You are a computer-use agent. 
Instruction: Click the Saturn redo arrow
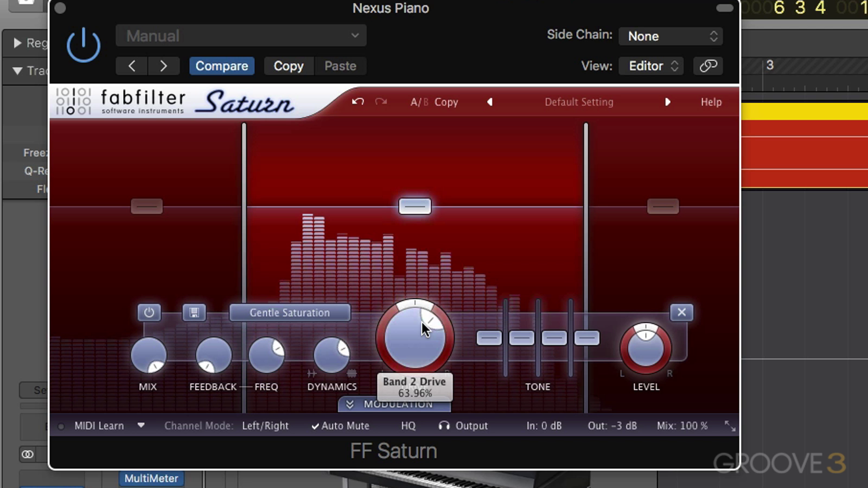coord(381,102)
